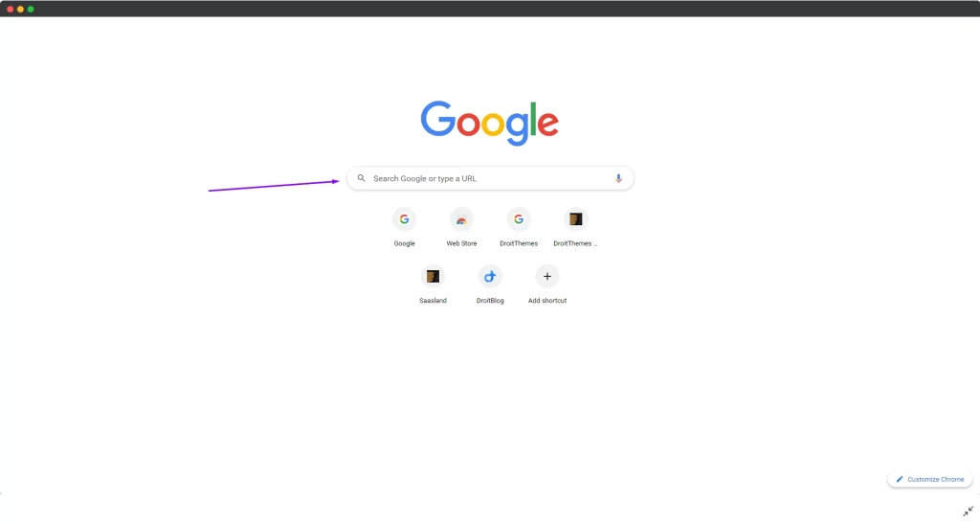980x523 pixels.
Task: Click the magnifier icon in search box
Action: [361, 178]
